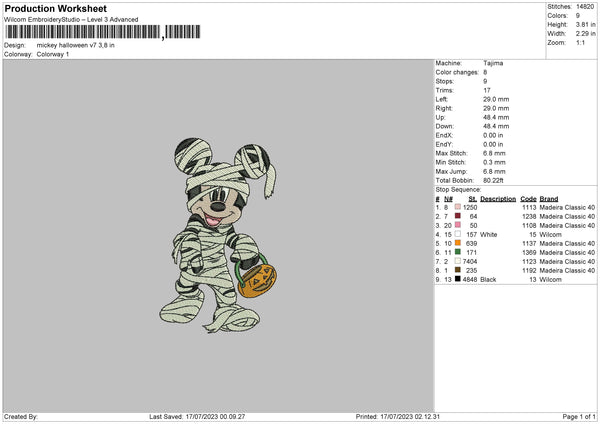Click the white swatch in the White row

click(x=458, y=234)
